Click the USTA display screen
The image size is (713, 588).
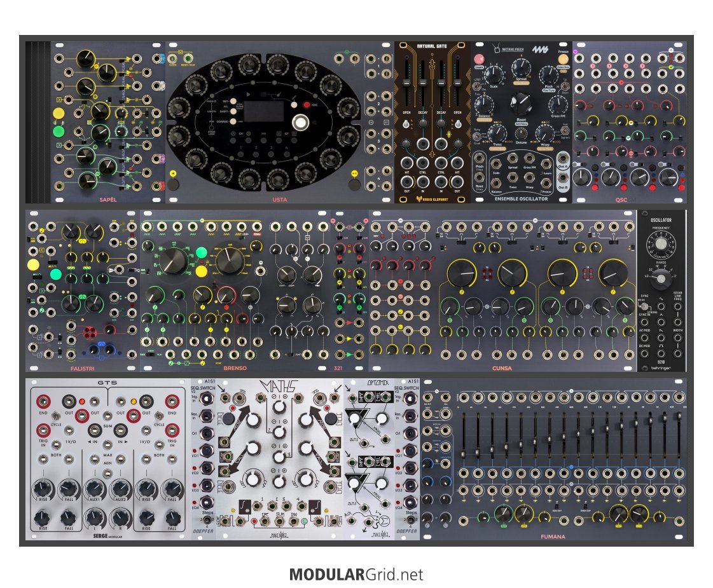click(x=263, y=112)
